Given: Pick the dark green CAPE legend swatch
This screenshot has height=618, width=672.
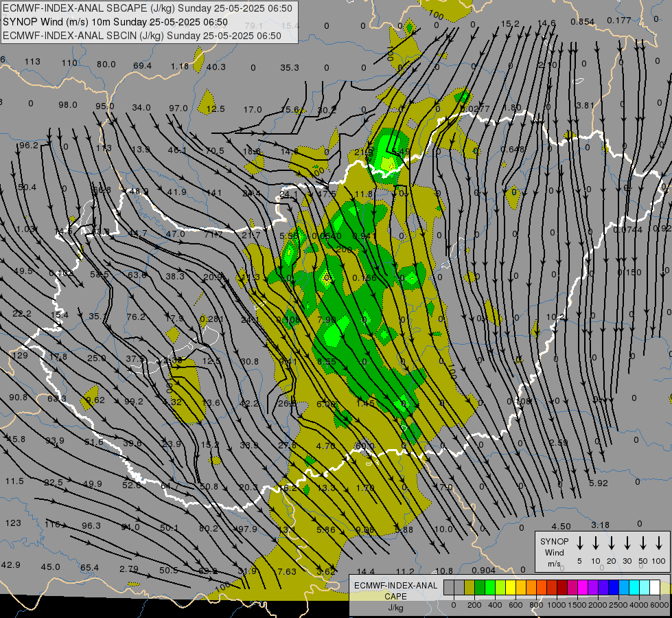Looking at the screenshot, I should [480, 587].
